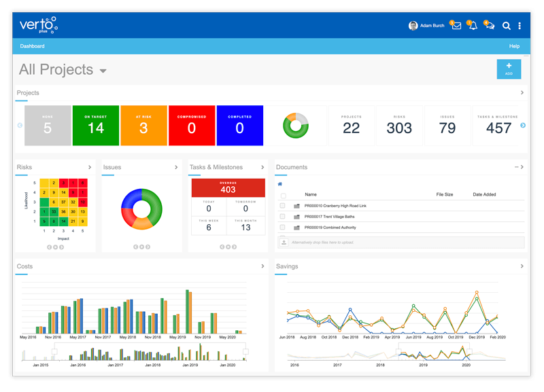Show next slide in Tasks & Milestones widget
Screen dimensions: 544x392
point(234,247)
